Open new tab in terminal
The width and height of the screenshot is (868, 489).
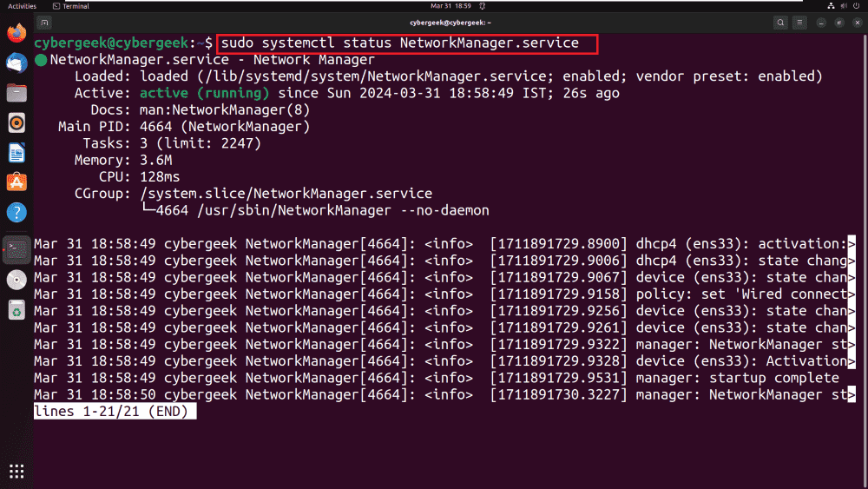tap(45, 23)
